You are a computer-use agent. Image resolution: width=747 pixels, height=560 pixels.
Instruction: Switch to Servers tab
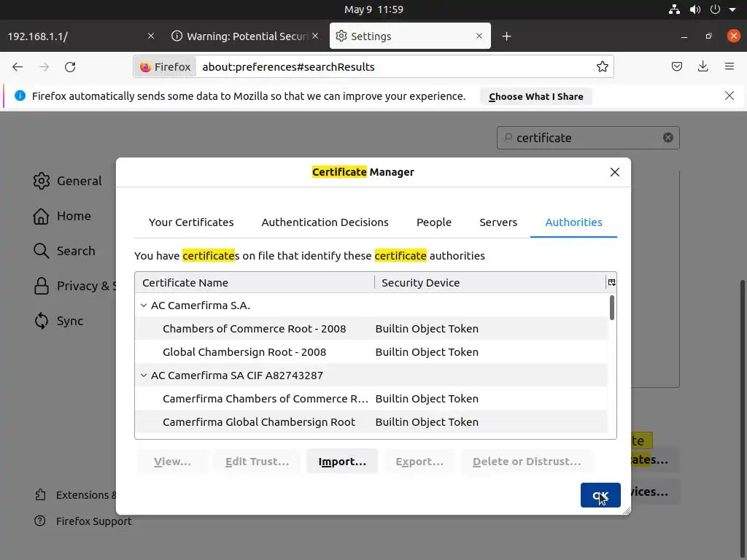tap(498, 222)
